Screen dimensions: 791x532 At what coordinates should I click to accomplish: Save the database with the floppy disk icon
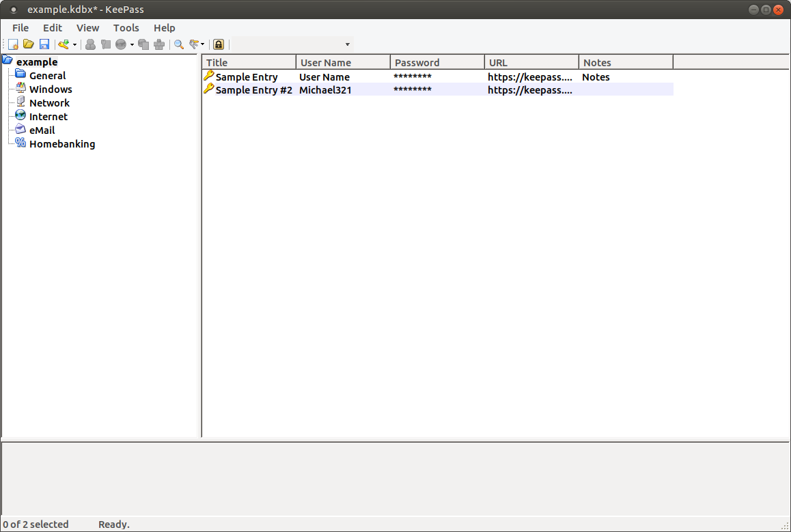click(44, 44)
